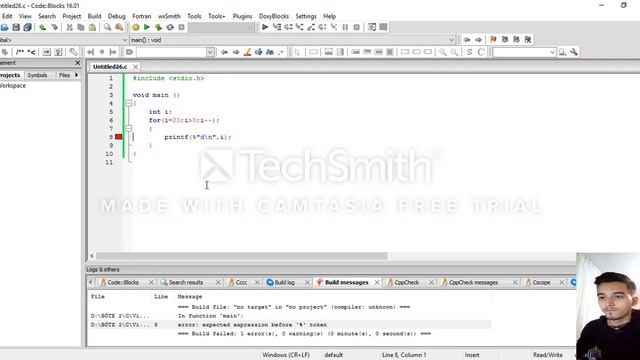The width and height of the screenshot is (640, 360).
Task: Click the Open file toolbar icon
Action: 4,27
